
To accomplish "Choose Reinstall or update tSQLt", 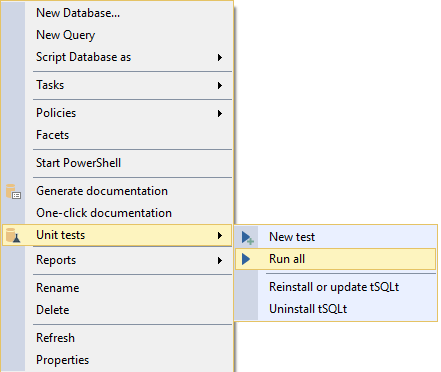I will pyautogui.click(x=336, y=287).
